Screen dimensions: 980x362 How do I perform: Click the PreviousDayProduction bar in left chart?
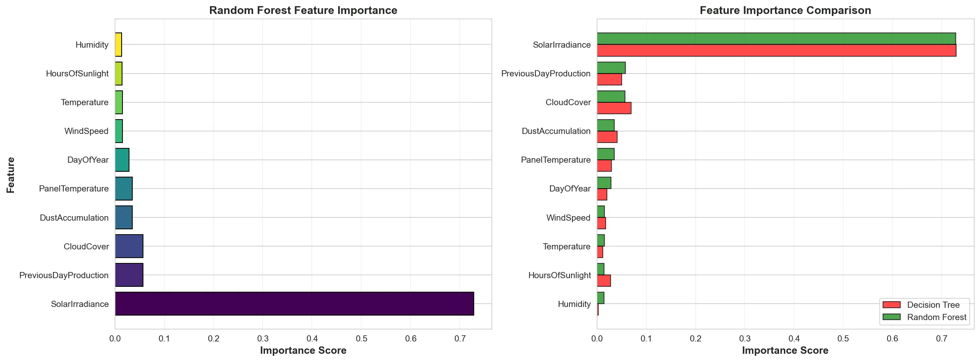coord(129,275)
